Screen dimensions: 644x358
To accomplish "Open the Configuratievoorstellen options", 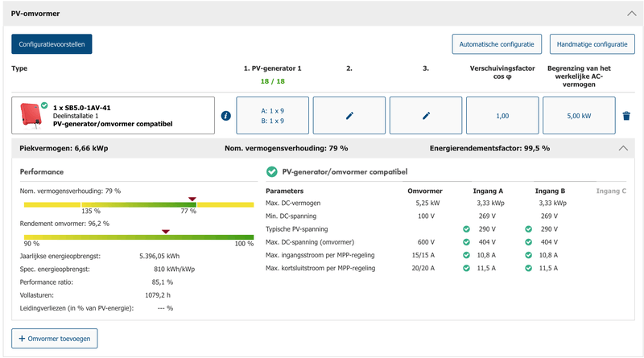I will pos(52,43).
